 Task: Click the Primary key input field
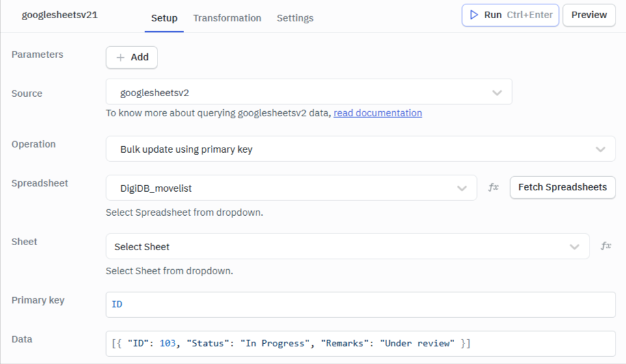tap(360, 304)
